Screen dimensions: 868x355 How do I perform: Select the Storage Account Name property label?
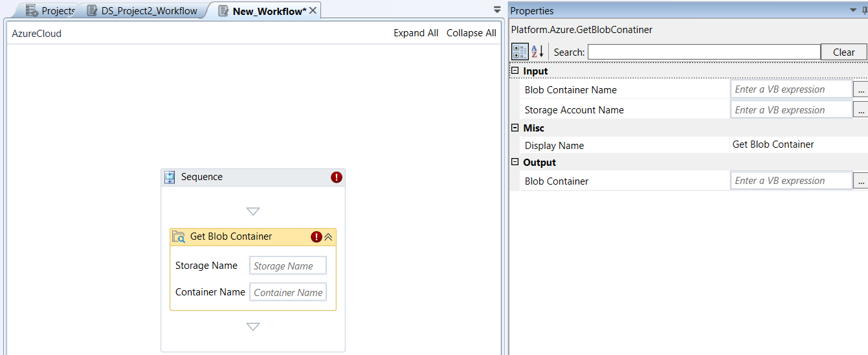point(574,110)
